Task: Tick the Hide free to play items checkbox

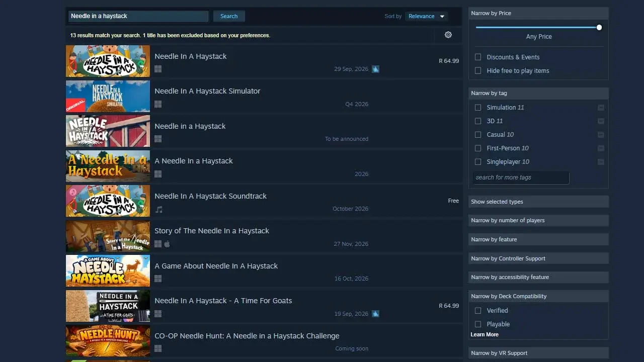Action: 478,71
